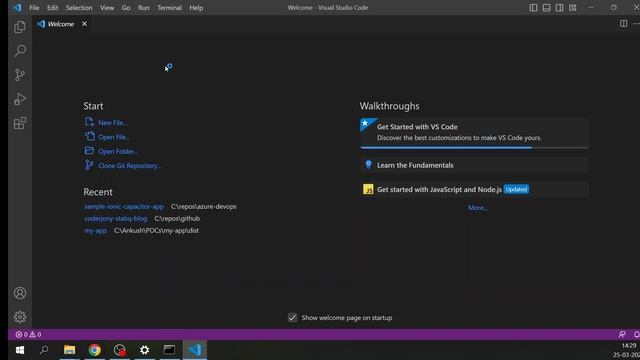Click path text C:\repos\azure-devops
The image size is (640, 360).
click(x=204, y=207)
